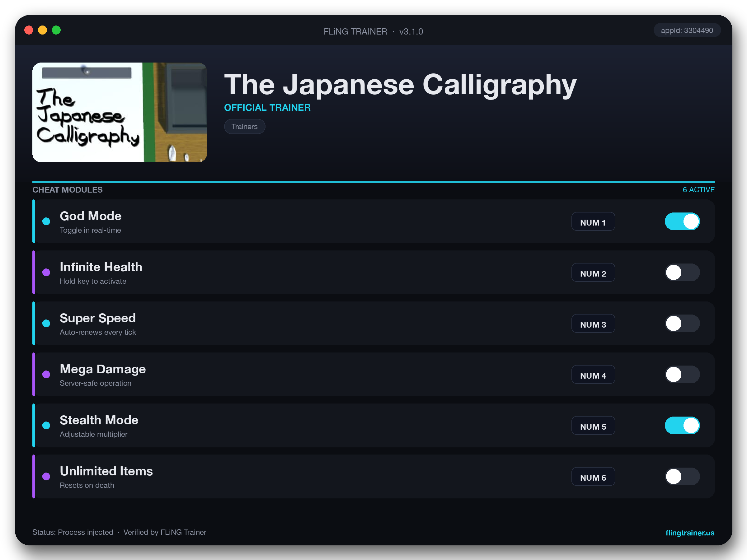Viewport: 747px width, 560px height.
Task: Click 'Verified by FLiNG Trainer' text
Action: (165, 532)
